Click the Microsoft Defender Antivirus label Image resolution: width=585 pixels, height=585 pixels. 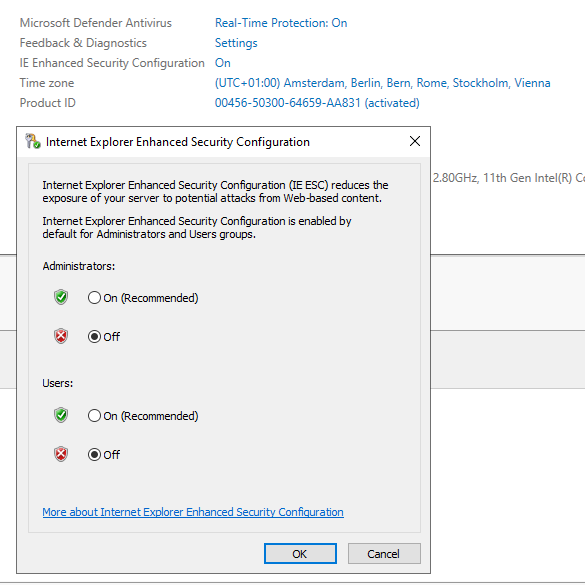point(96,23)
